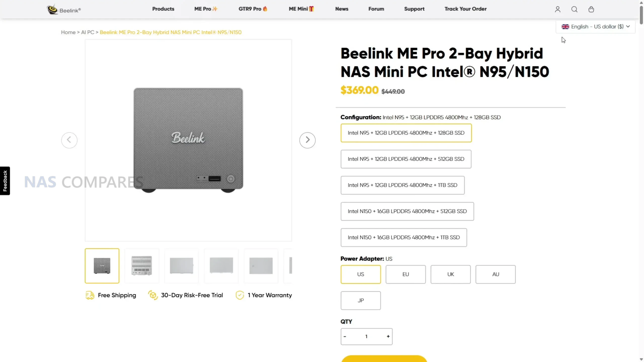Decrease quantity with the minus button
Image resolution: width=644 pixels, height=362 pixels.
[345, 336]
